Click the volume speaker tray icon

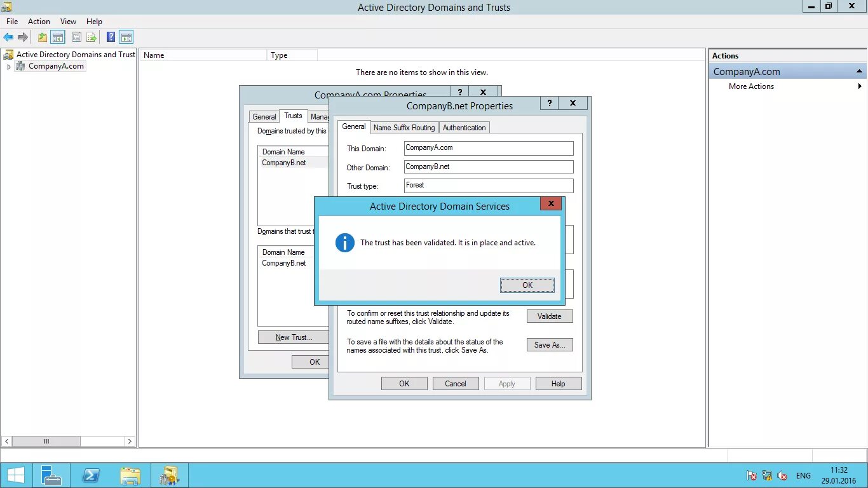click(783, 475)
